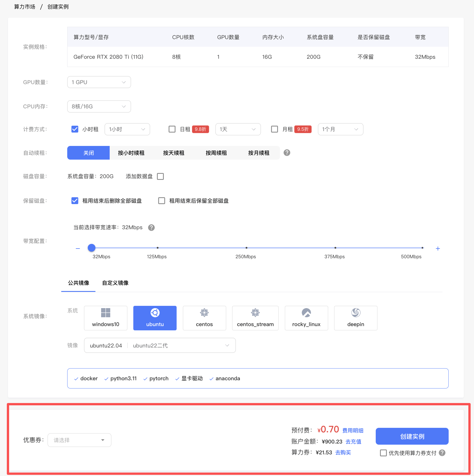
Task: Choose the deepin system image
Action: 355,318
